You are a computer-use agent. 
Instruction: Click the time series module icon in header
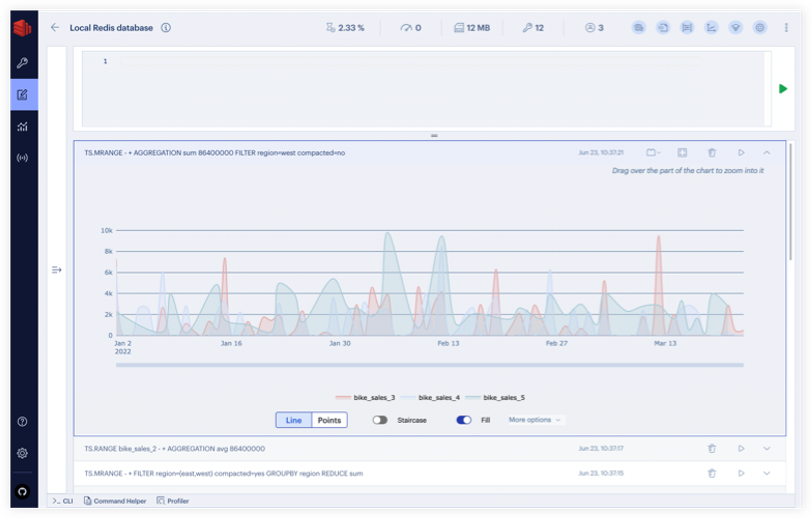point(711,28)
